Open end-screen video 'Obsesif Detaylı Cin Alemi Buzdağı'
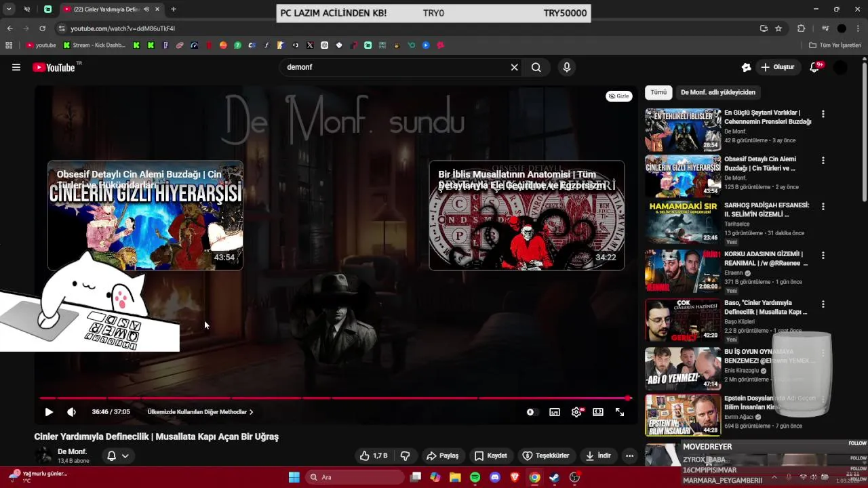 pos(145,215)
